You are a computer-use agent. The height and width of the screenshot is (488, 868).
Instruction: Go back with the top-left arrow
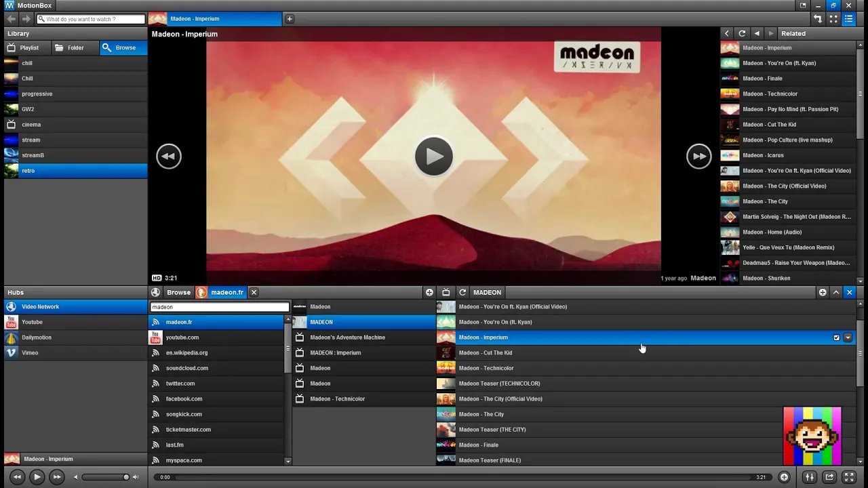tap(12, 19)
